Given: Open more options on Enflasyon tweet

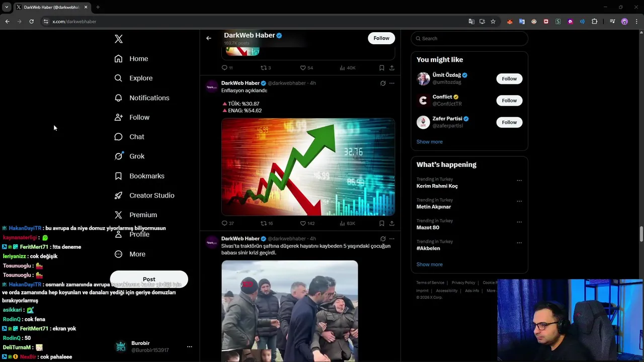Looking at the screenshot, I should pos(392,83).
